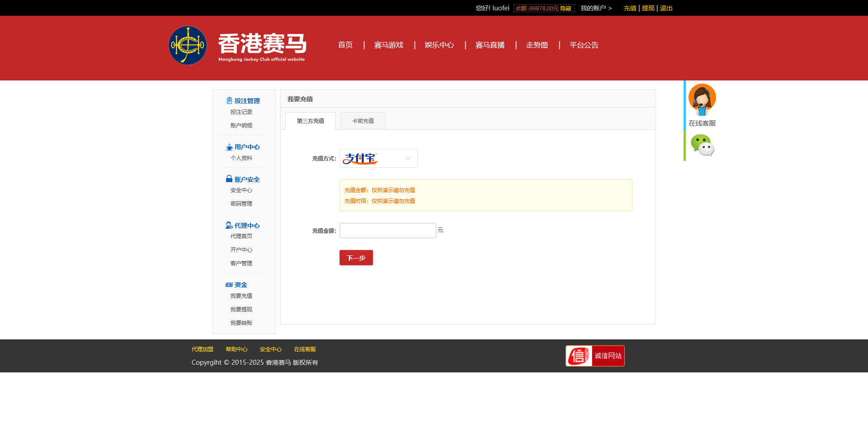
Task: Open 赛马直播 in the navigation bar
Action: [490, 45]
